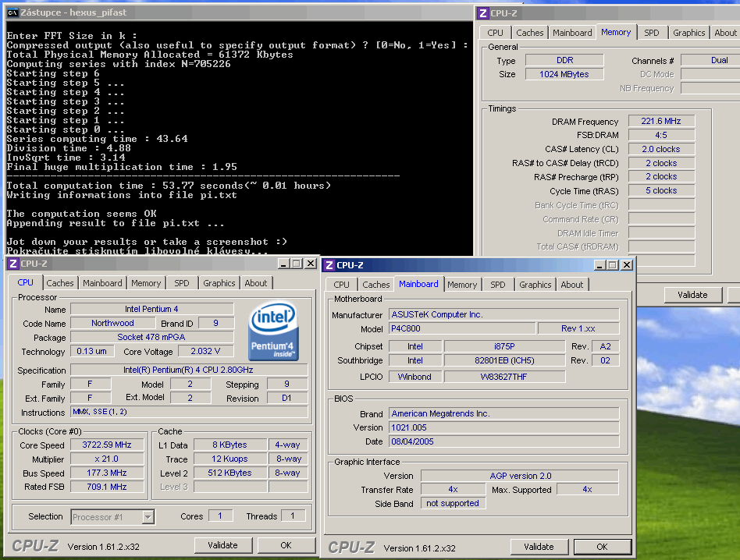Click Validate in the Mainboard window

[539, 546]
